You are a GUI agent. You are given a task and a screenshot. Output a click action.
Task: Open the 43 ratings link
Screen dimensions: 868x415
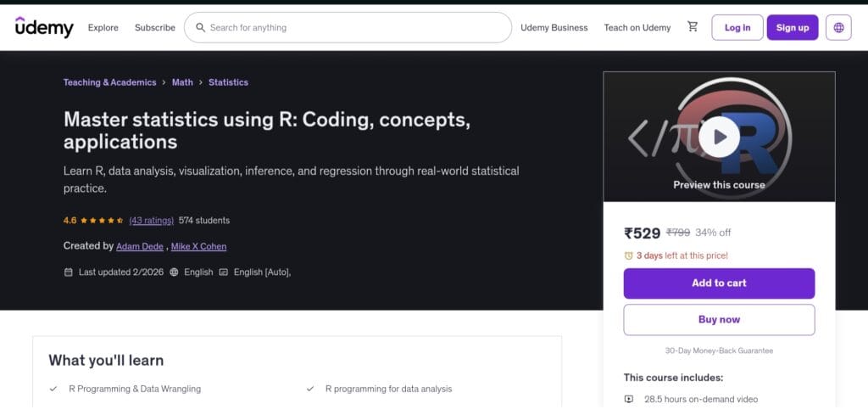point(151,221)
